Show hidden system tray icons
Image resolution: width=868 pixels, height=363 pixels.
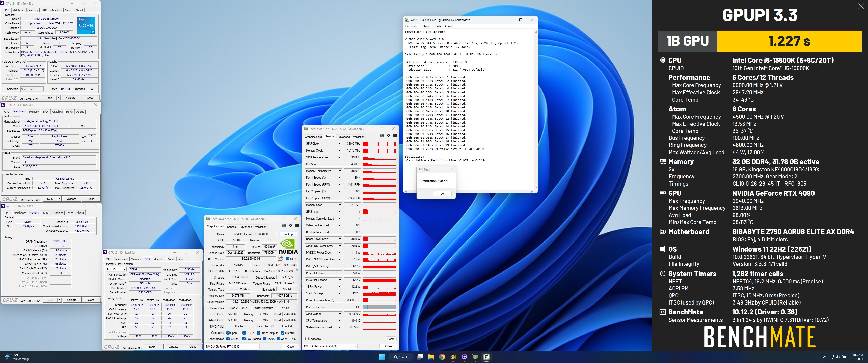point(825,357)
